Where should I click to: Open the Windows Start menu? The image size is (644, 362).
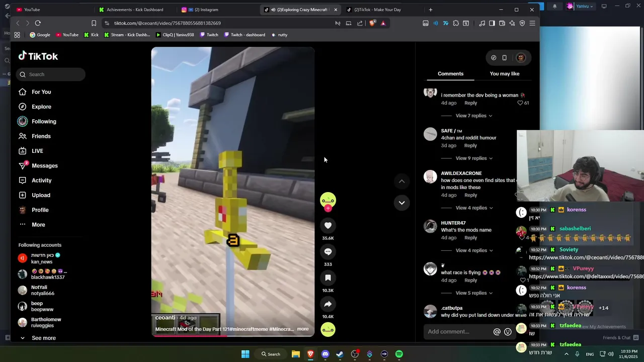(x=245, y=354)
